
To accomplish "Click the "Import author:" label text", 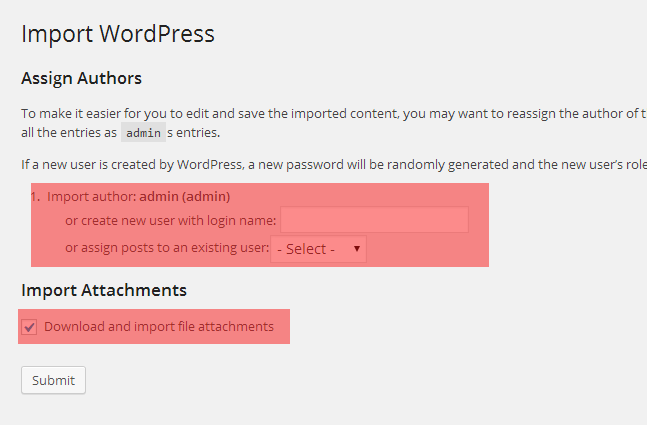I will click(x=92, y=196).
